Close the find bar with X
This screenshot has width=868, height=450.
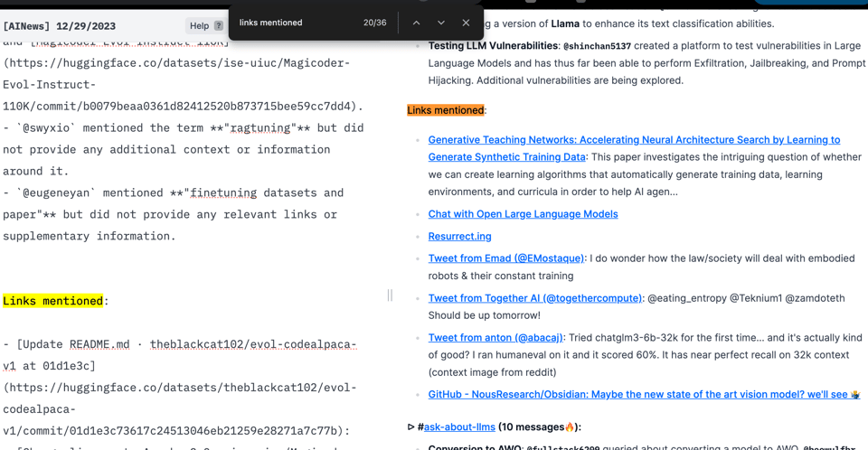point(466,23)
